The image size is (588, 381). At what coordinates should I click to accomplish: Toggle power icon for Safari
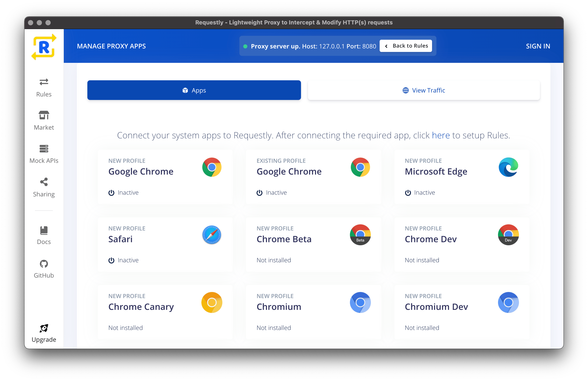[x=111, y=260]
